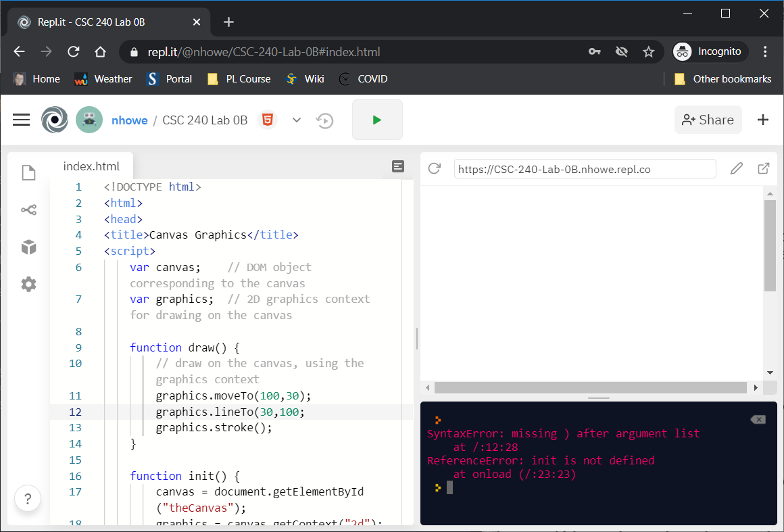Click the CSC 240 Lab 0B title
Screen dimensions: 784x532
(205, 120)
